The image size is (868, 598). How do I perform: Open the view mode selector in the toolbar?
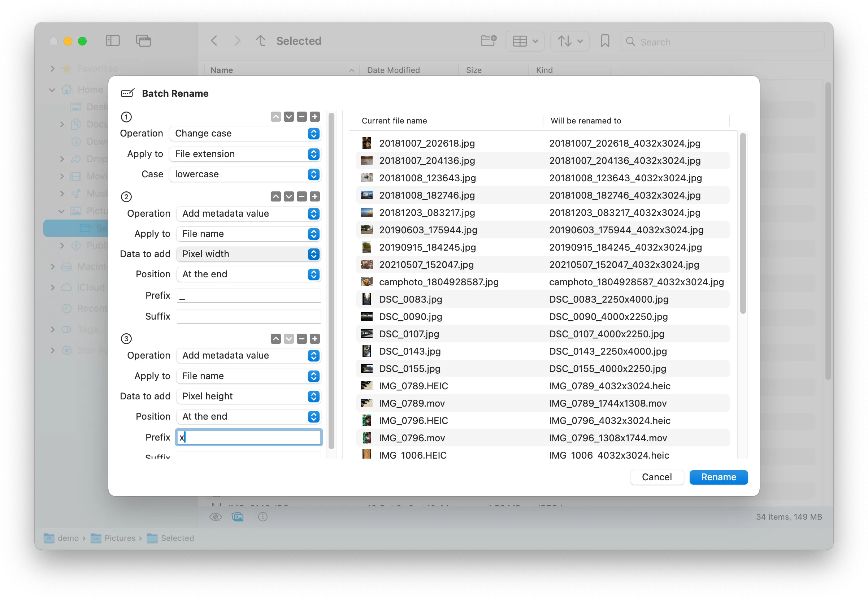click(525, 41)
